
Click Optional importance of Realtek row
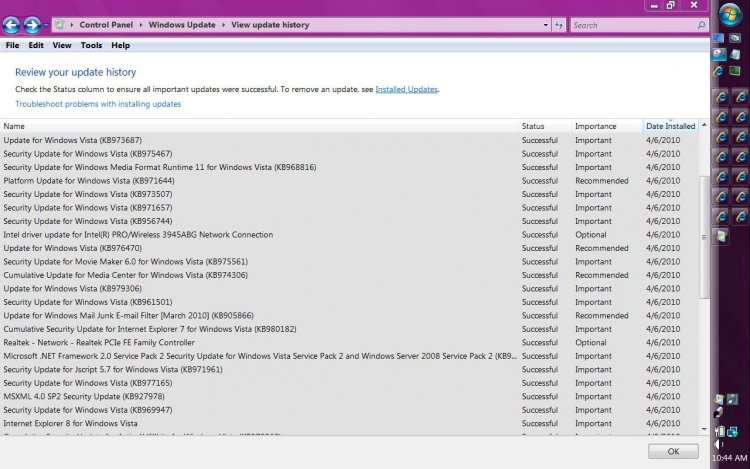pyautogui.click(x=591, y=342)
